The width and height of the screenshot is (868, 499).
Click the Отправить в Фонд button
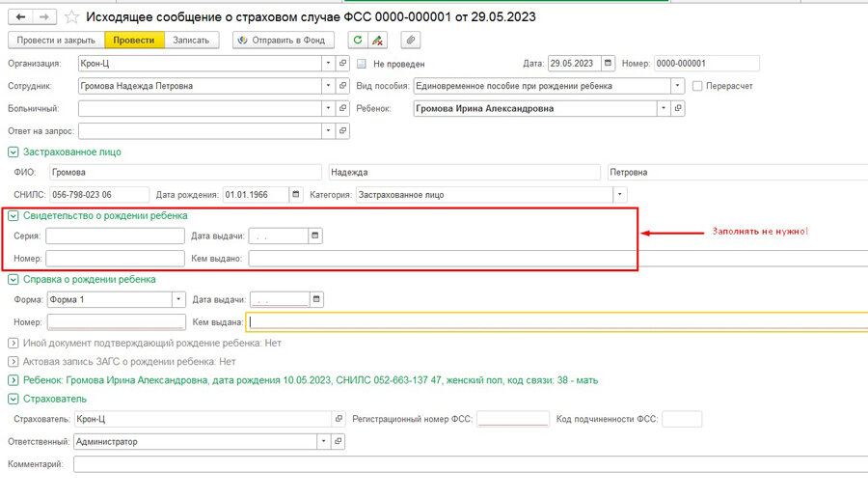(284, 40)
